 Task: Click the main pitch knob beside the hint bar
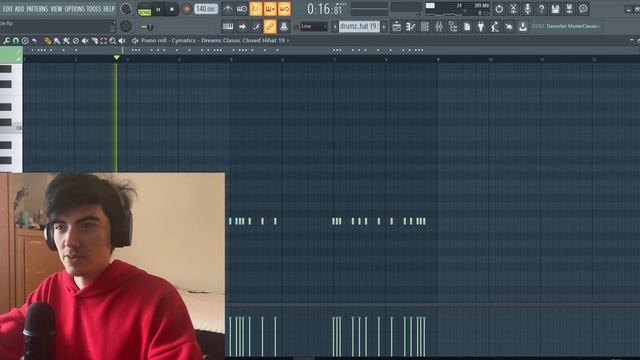click(x=126, y=26)
